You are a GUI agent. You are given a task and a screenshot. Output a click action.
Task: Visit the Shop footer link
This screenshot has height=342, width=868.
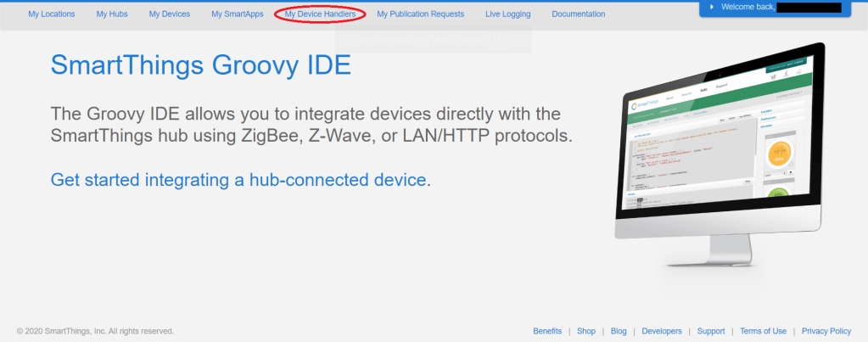tap(586, 331)
